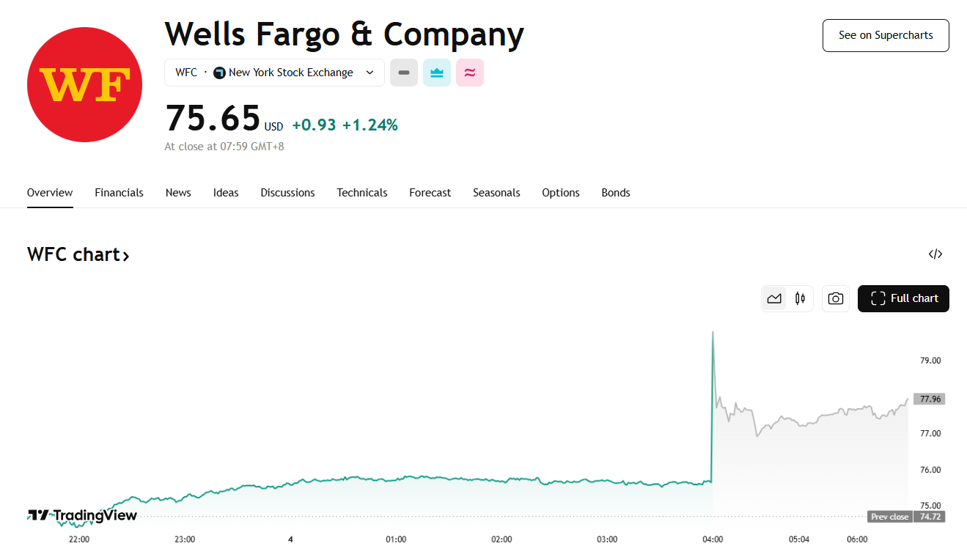Open the Full chart button

(903, 298)
